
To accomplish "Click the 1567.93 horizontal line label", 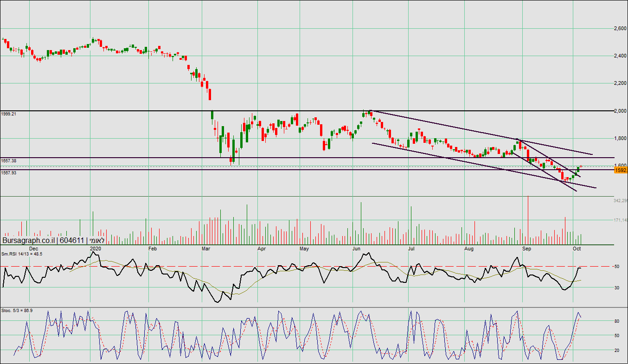I will [9, 172].
